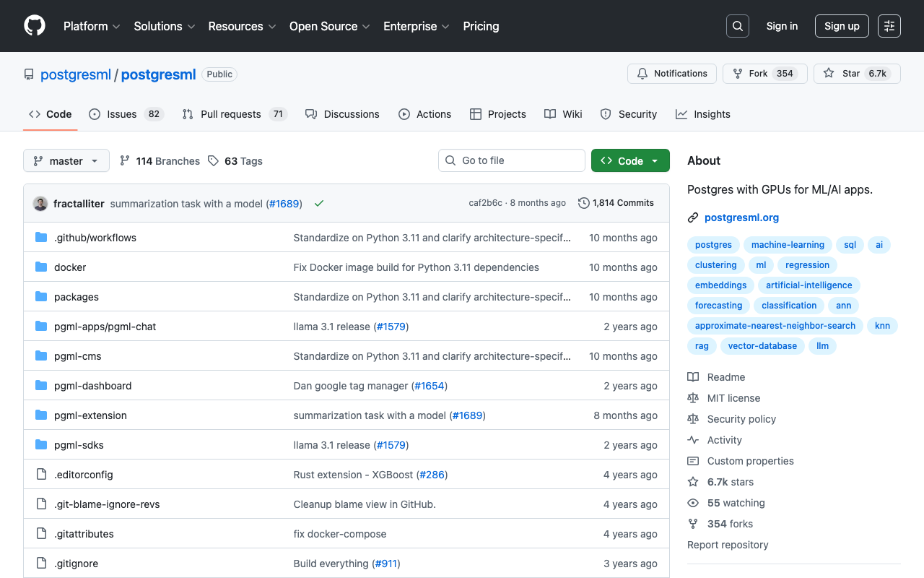This screenshot has width=924, height=578.
Task: Open the search magnifier in header
Action: [738, 26]
